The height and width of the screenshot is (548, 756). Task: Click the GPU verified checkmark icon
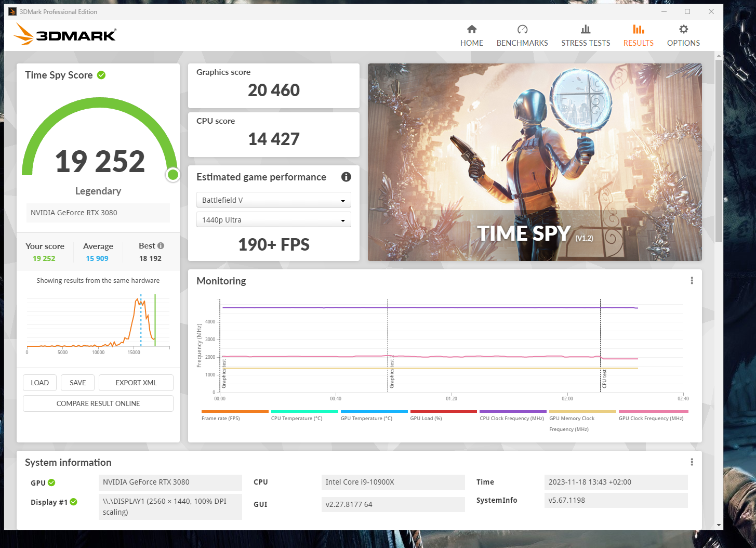(x=51, y=482)
